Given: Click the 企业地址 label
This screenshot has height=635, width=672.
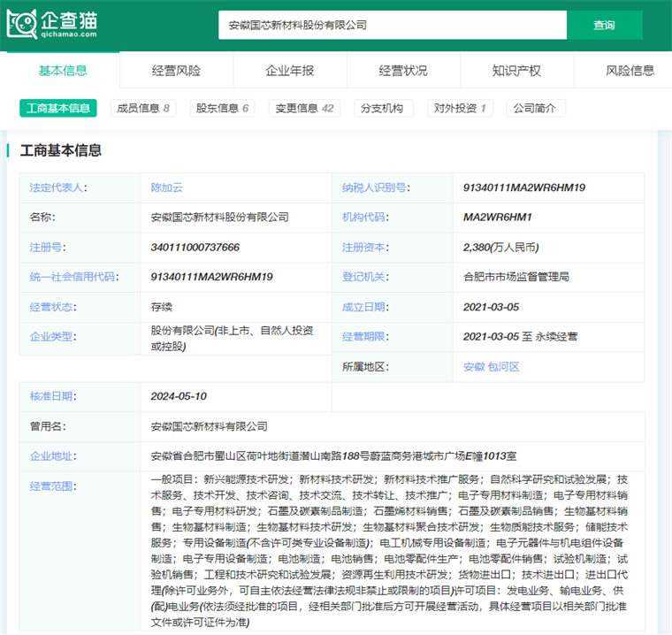Looking at the screenshot, I should 53,456.
